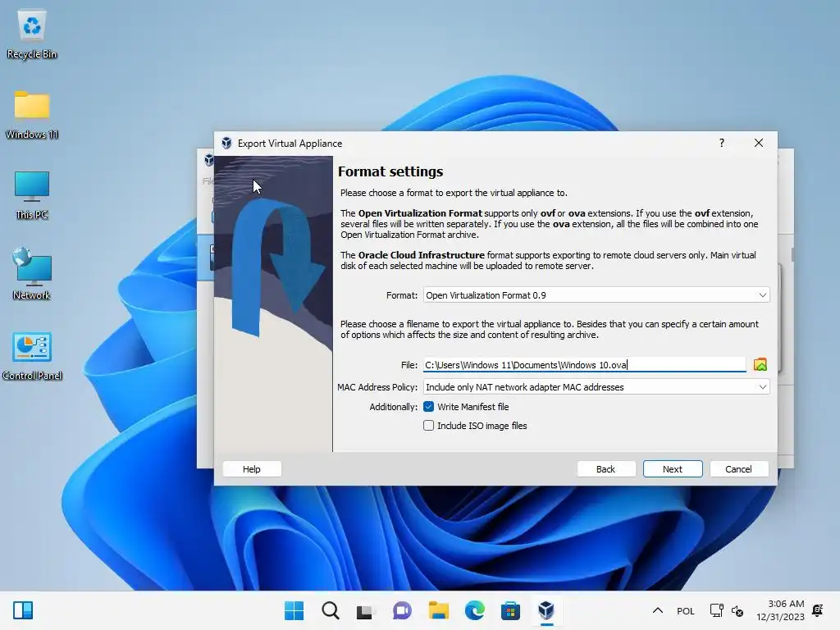The height and width of the screenshot is (630, 840).
Task: Click the Format settings heading
Action: coord(390,171)
